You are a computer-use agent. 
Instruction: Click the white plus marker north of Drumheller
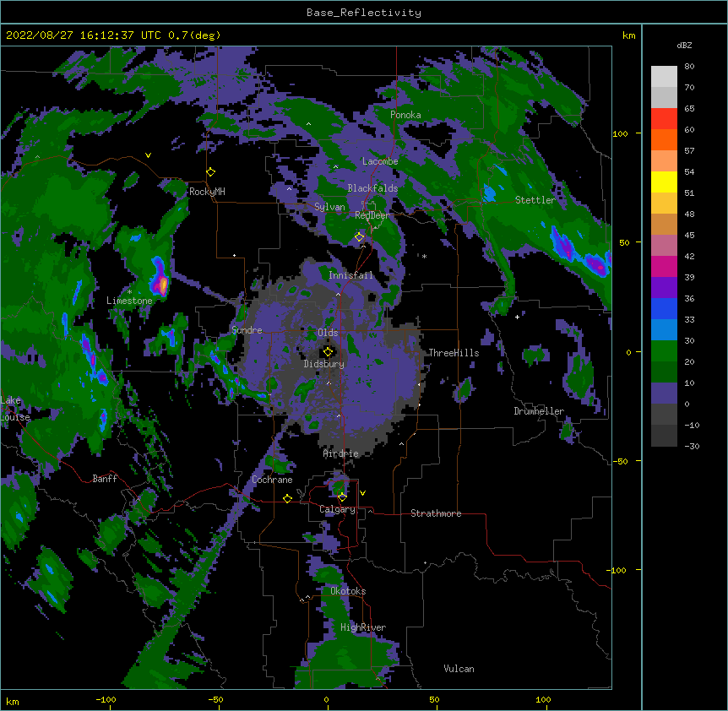tap(517, 317)
